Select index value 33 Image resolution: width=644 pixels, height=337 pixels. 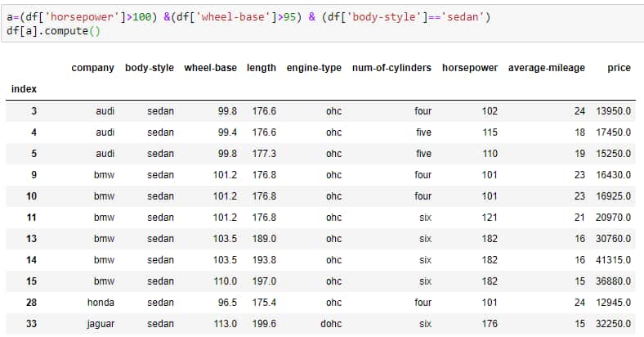32,324
